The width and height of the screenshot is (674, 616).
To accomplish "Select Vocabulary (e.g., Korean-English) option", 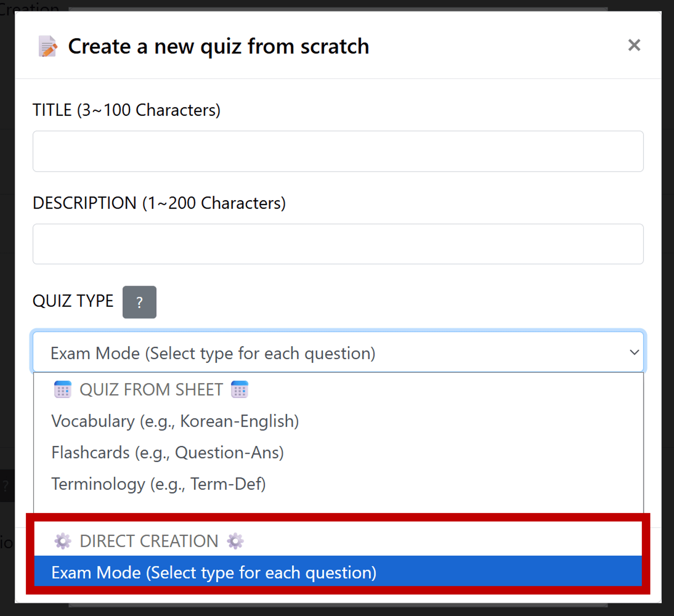I will (175, 421).
